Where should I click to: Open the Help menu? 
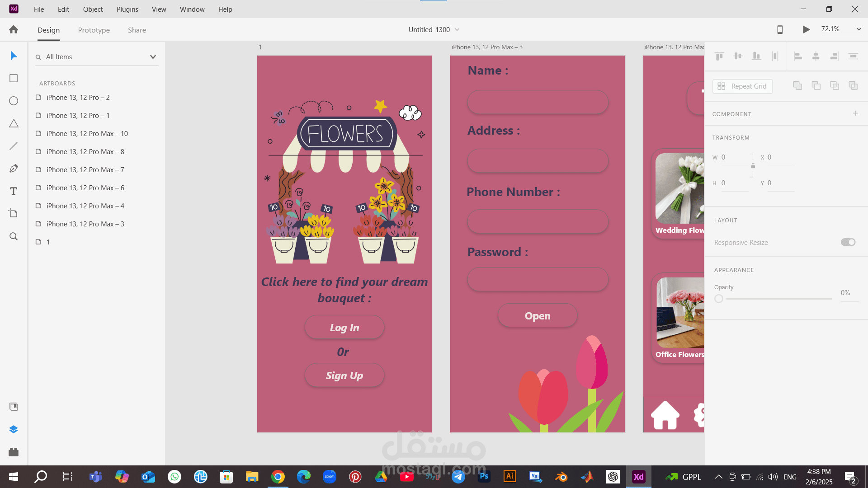(225, 9)
